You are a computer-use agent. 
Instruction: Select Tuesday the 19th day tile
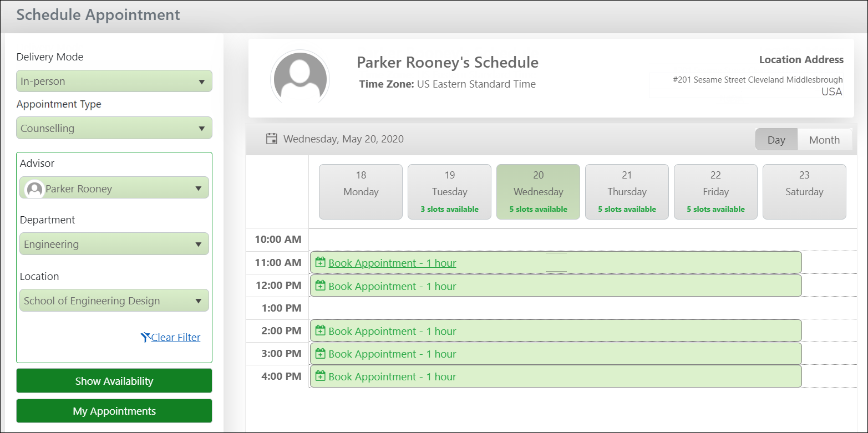coord(449,192)
